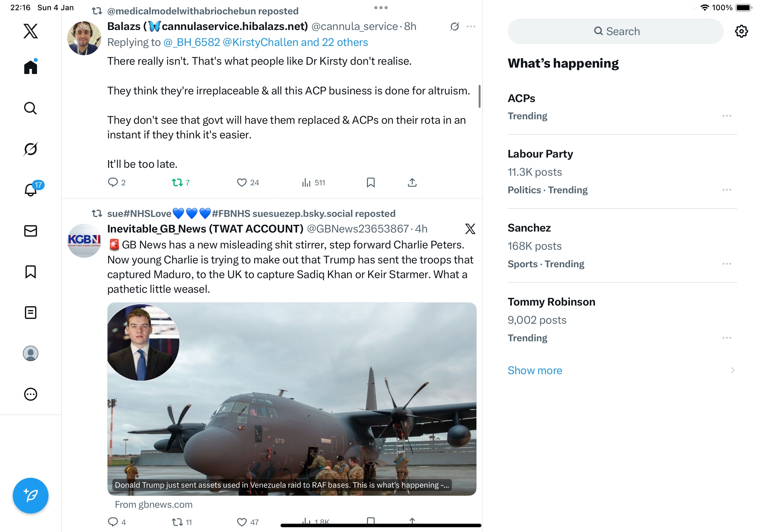Open more options on Balazs's post
The height and width of the screenshot is (532, 762).
pos(471,26)
